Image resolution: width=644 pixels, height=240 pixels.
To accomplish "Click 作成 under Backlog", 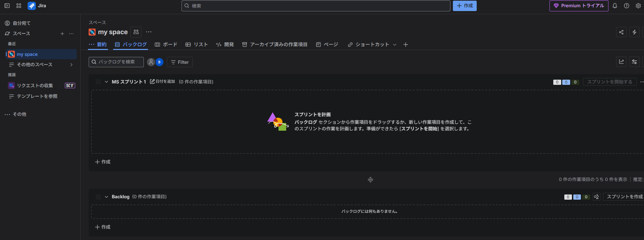I will pos(103,227).
